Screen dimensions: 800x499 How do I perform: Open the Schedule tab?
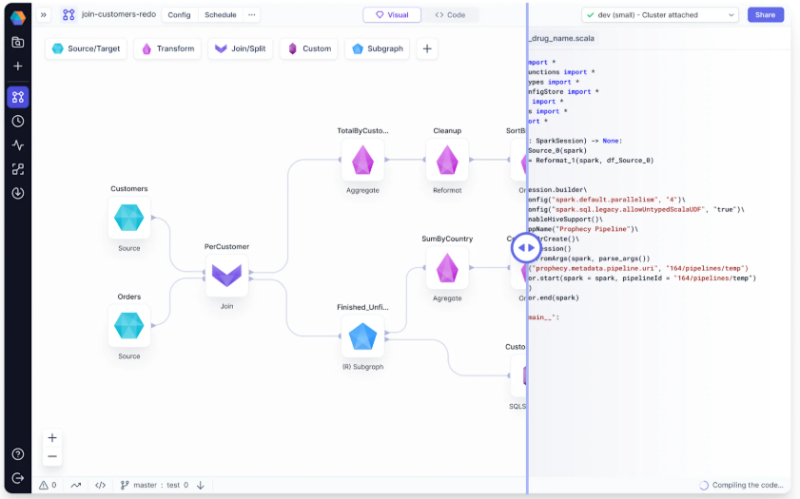(221, 15)
